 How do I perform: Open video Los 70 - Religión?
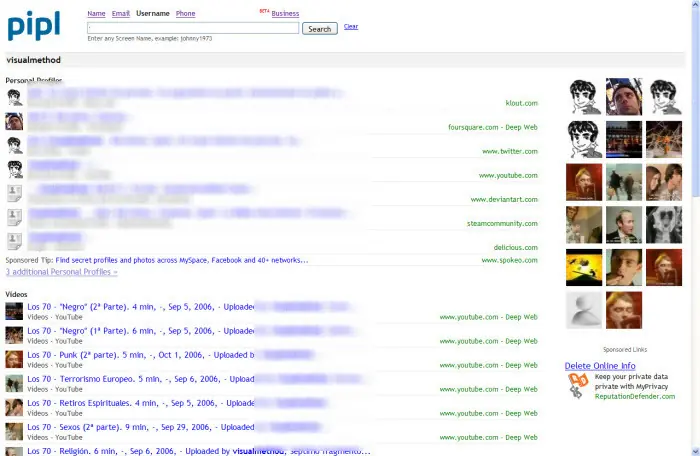(x=199, y=451)
